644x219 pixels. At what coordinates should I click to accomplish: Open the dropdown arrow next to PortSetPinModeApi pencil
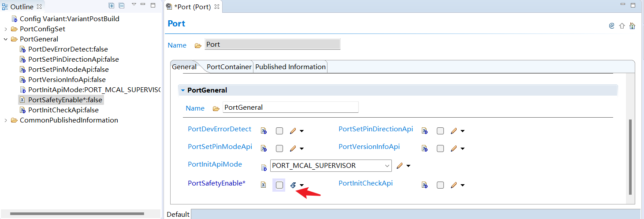point(302,149)
